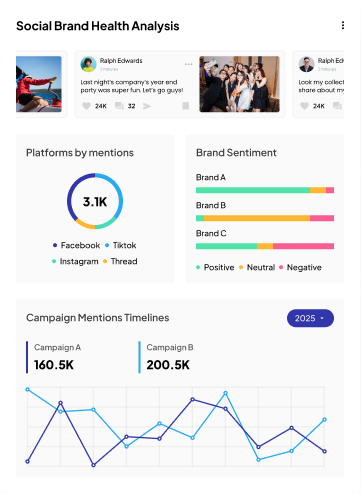This screenshot has height=493, width=361.
Task: Click the Brand A sentiment bar
Action: click(265, 190)
